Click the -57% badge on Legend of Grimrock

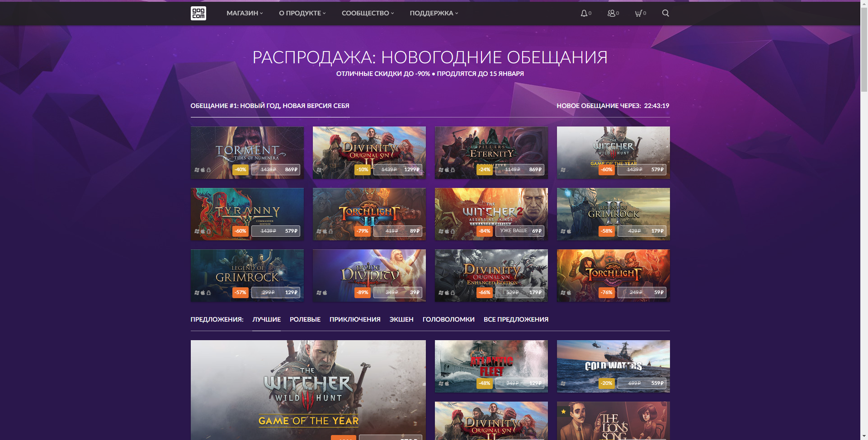241,293
